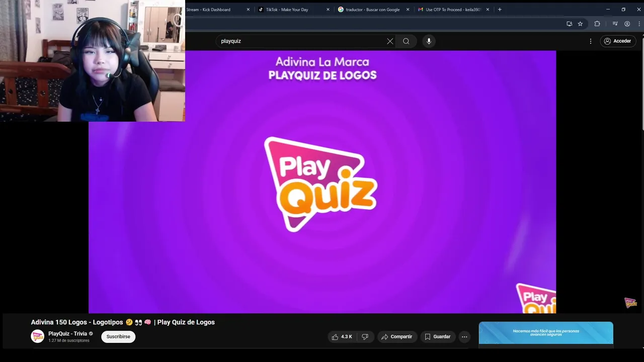644x362 pixels.
Task: Click the install app icon in address bar
Action: pyautogui.click(x=569, y=24)
